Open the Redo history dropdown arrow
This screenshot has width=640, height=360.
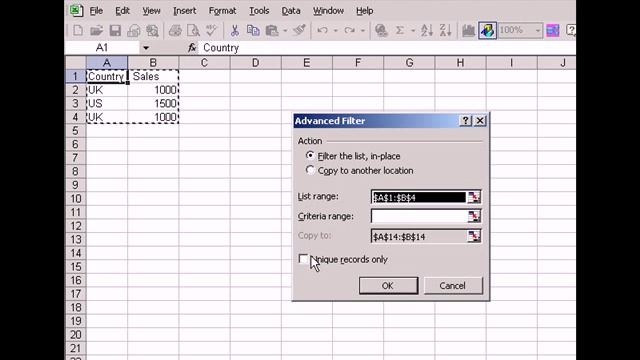click(362, 31)
